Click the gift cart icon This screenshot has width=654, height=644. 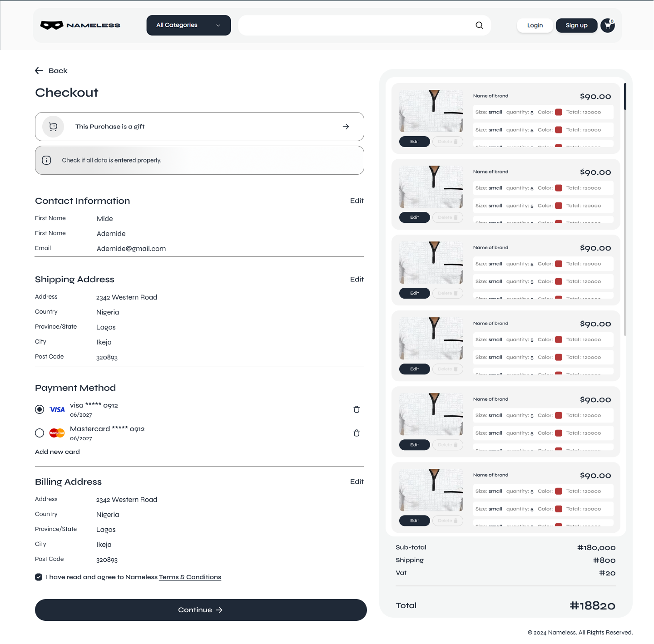[x=53, y=127]
